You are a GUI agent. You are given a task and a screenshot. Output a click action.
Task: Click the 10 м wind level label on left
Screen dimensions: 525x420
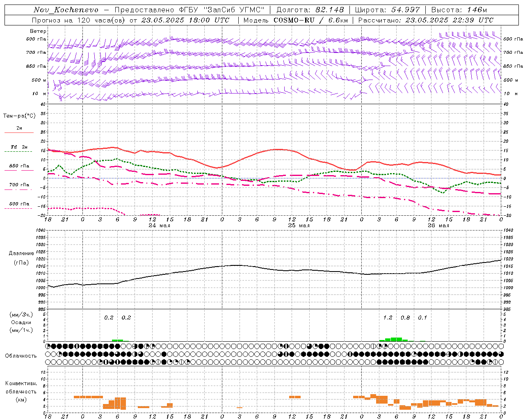pyautogui.click(x=39, y=94)
